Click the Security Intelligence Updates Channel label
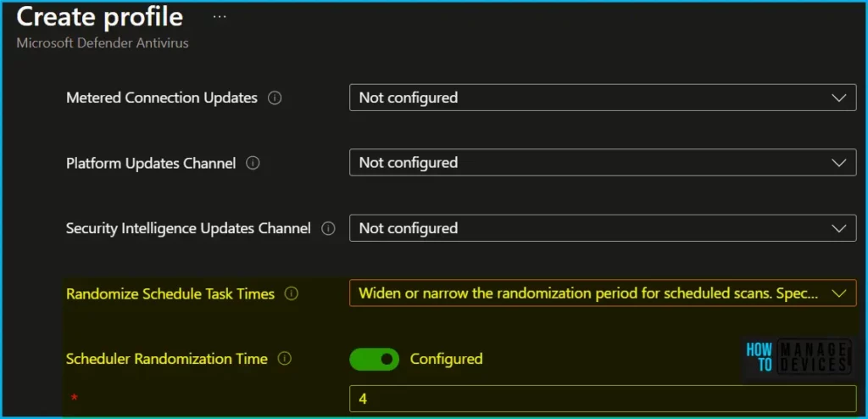The image size is (868, 419). pyautogui.click(x=188, y=228)
